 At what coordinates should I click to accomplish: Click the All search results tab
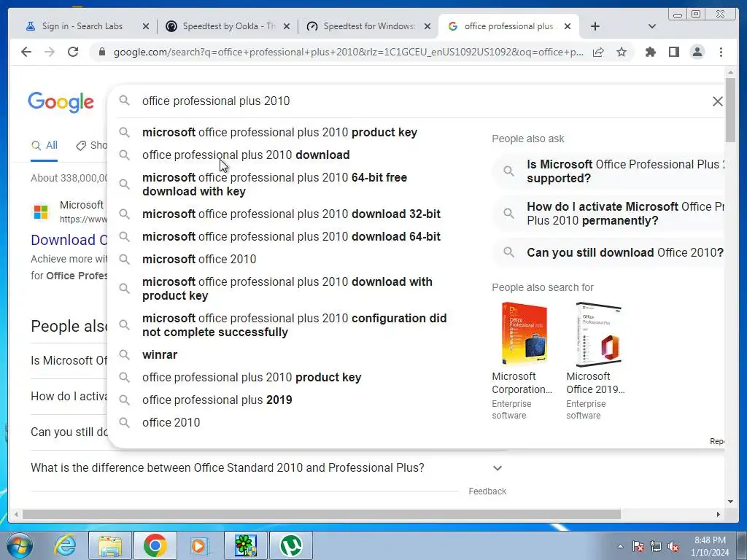[44, 145]
